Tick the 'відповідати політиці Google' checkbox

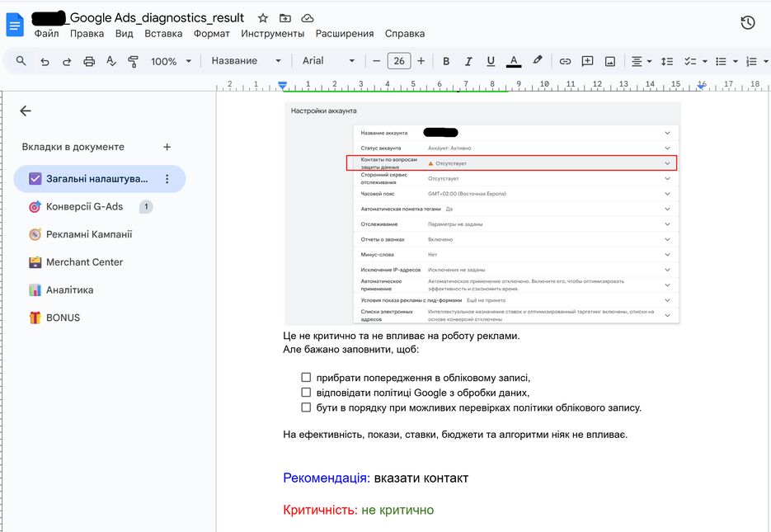click(x=307, y=392)
